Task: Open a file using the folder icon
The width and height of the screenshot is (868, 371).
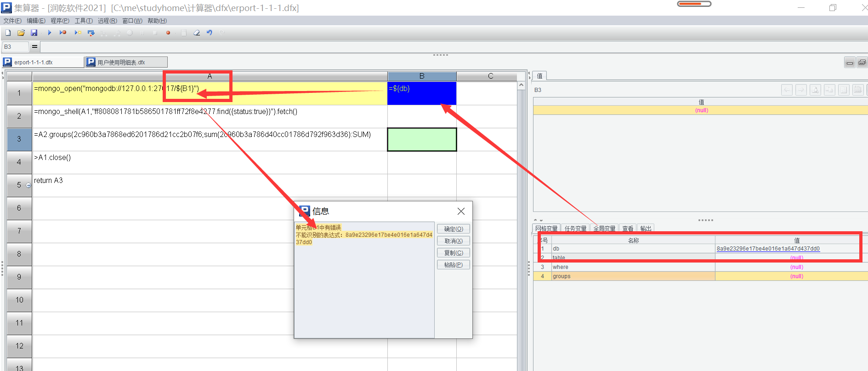Action: click(21, 33)
